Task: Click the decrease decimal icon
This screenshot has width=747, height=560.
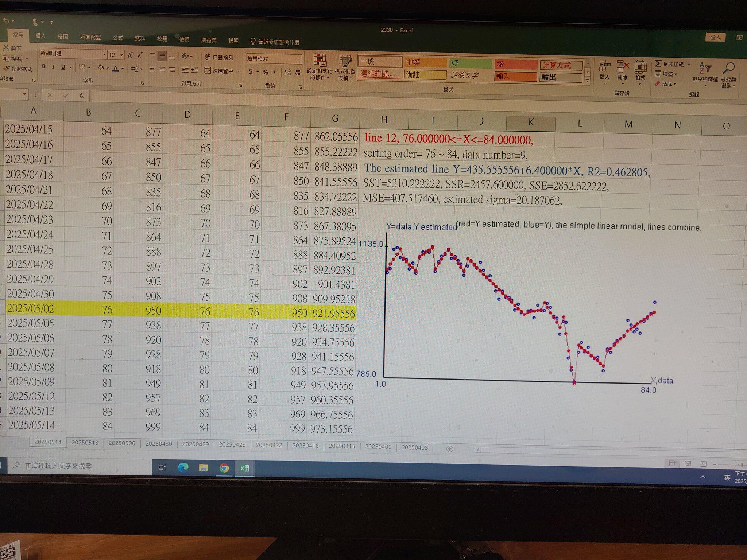Action: [x=298, y=73]
